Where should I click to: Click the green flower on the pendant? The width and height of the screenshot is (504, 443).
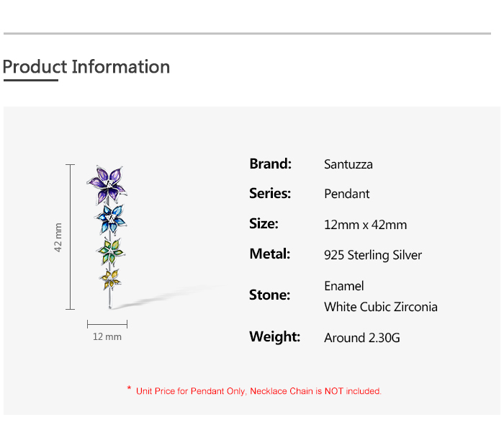pos(111,249)
